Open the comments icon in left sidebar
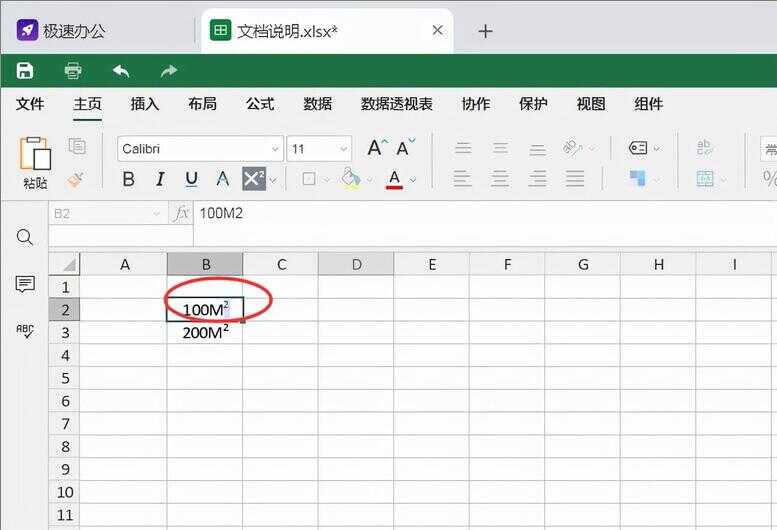This screenshot has width=777, height=530. [25, 285]
